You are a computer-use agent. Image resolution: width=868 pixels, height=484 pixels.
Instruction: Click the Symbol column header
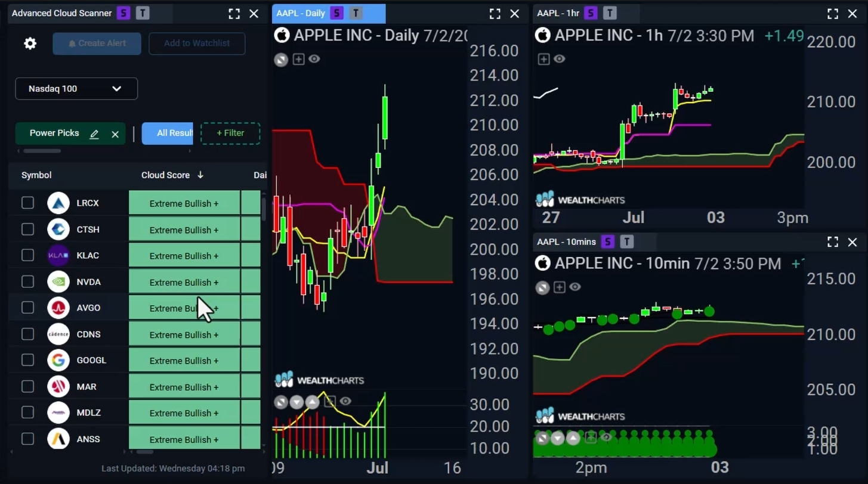(x=36, y=175)
